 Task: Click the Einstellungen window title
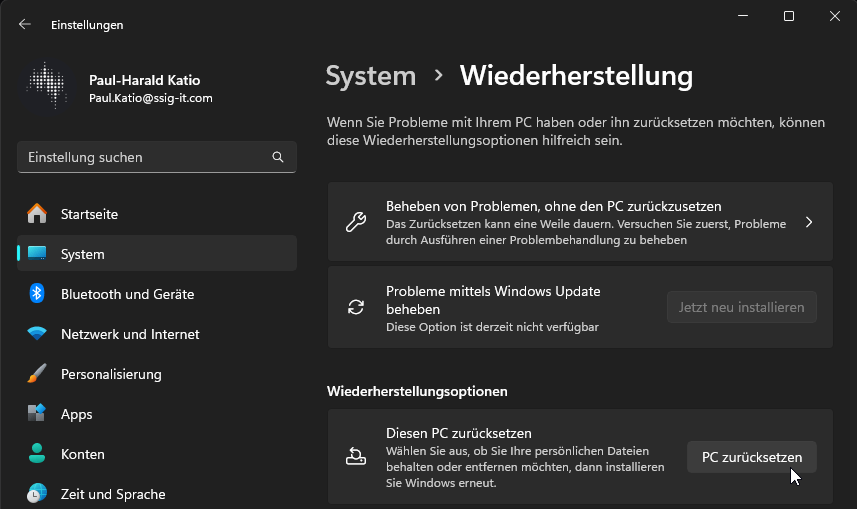click(87, 25)
